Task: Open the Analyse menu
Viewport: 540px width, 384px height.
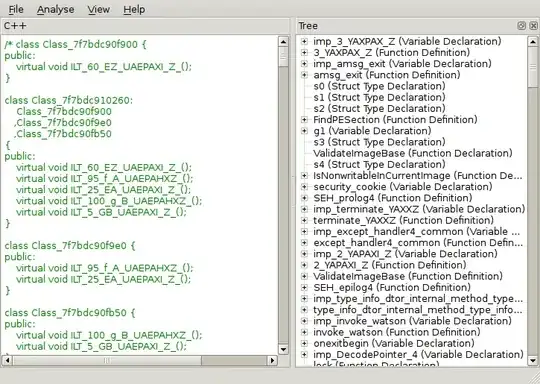Action: pos(55,9)
